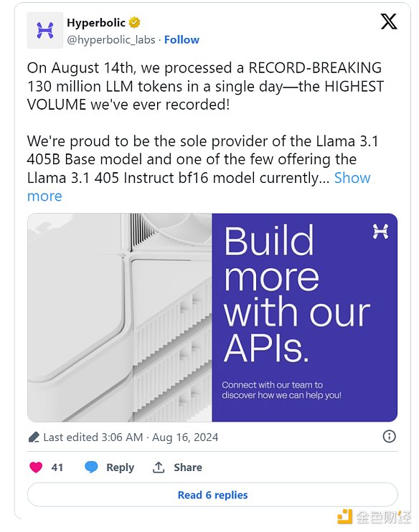
Task: Click the Hyperbolic display name
Action: 96,23
